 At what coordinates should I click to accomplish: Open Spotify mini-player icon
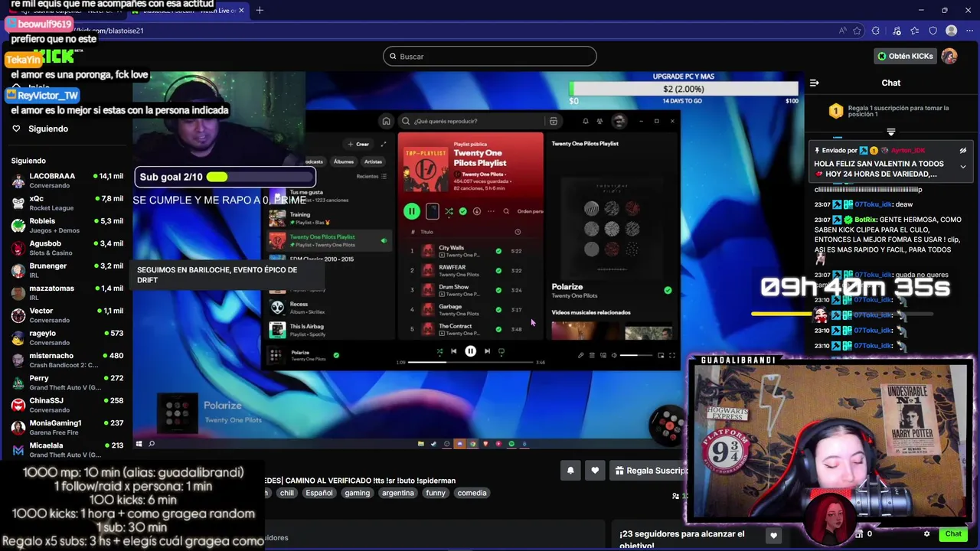(661, 355)
